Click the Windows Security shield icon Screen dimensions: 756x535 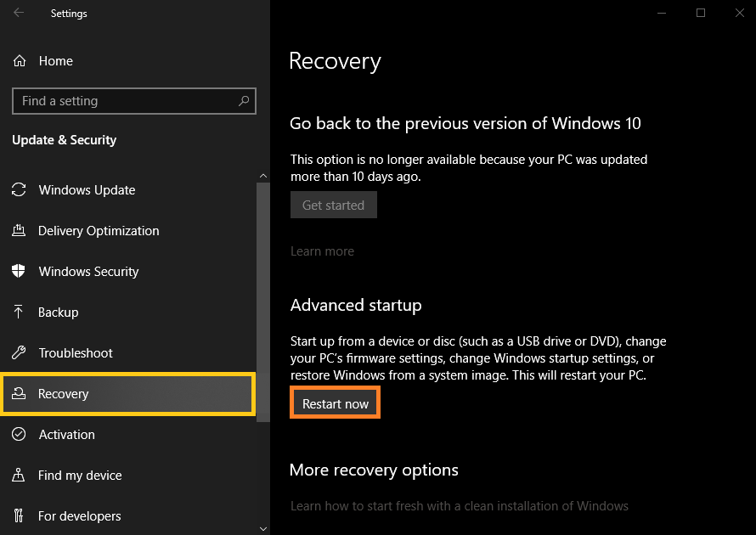[x=19, y=272]
